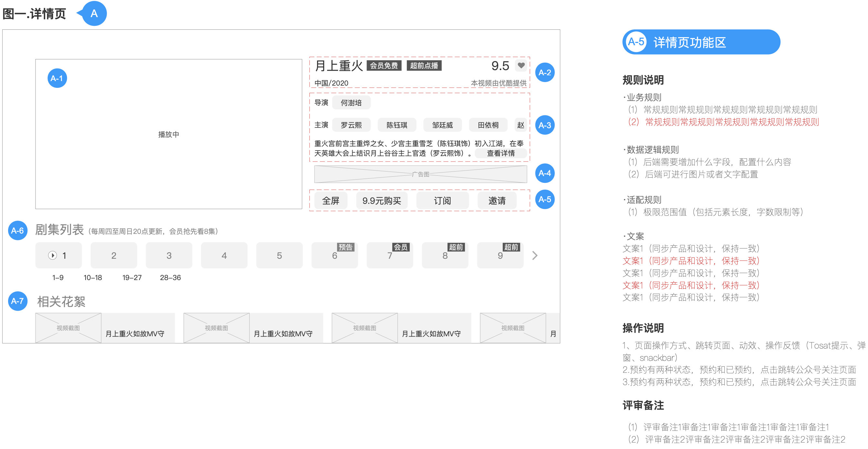This screenshot has width=868, height=449.
Task: Click the 9.9元购买 button
Action: tap(381, 201)
